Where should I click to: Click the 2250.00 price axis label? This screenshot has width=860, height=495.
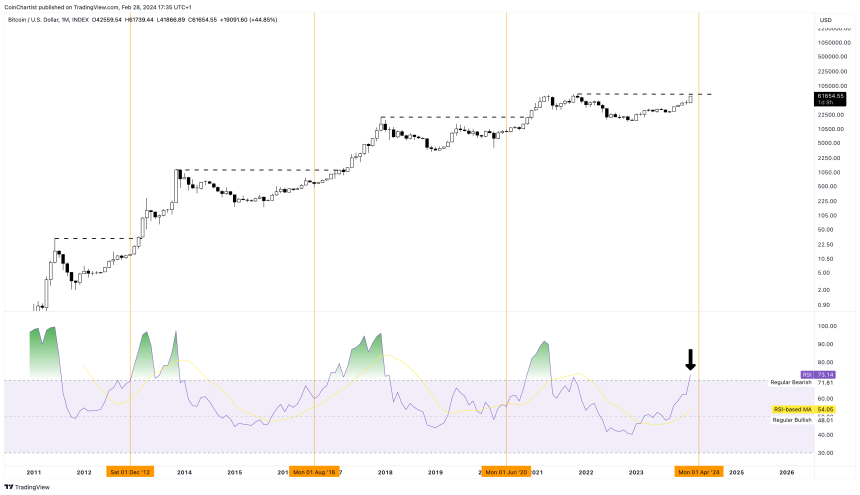coord(829,158)
